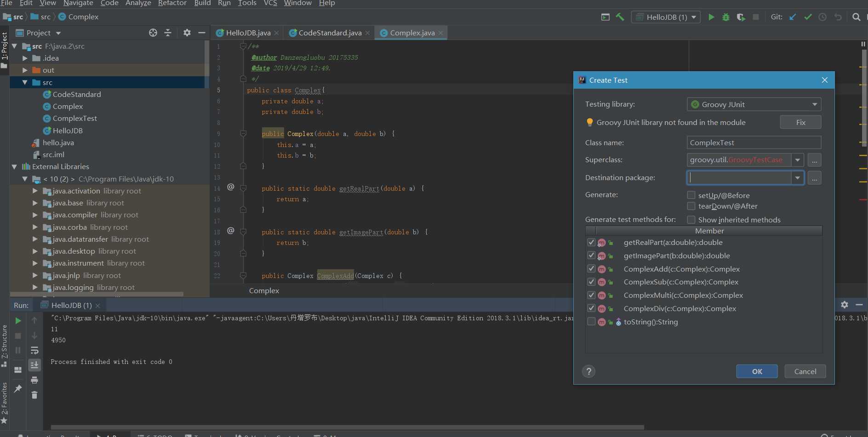Show Git history clock icon
868x437 pixels.
pyautogui.click(x=822, y=17)
